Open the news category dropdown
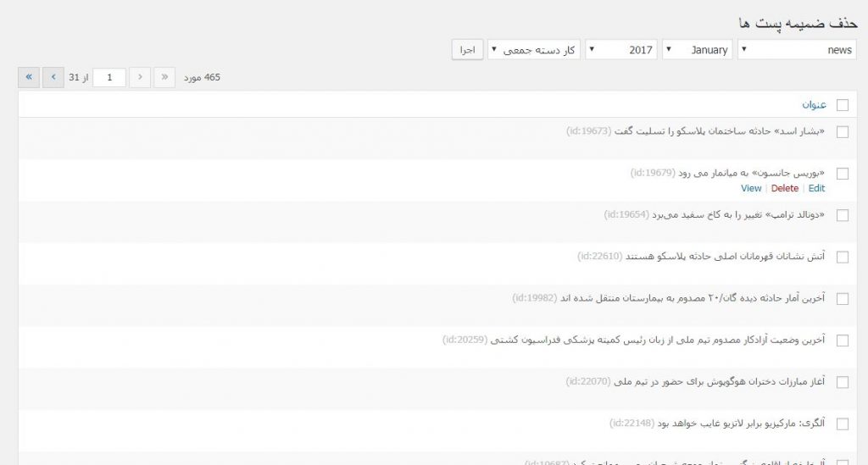 (x=797, y=50)
